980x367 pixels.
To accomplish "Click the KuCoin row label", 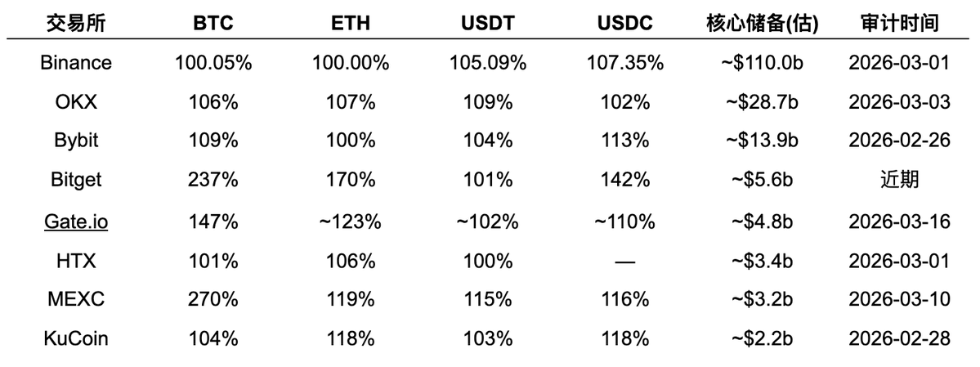I will (x=75, y=339).
